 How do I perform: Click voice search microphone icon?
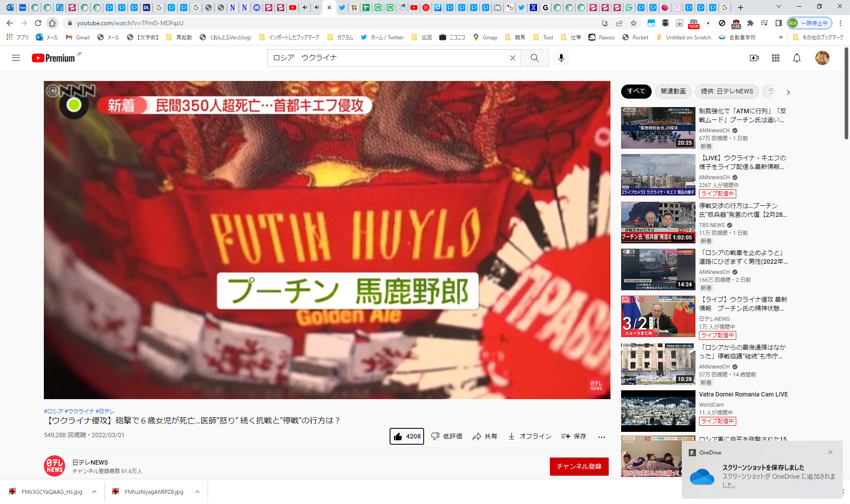pos(561,58)
